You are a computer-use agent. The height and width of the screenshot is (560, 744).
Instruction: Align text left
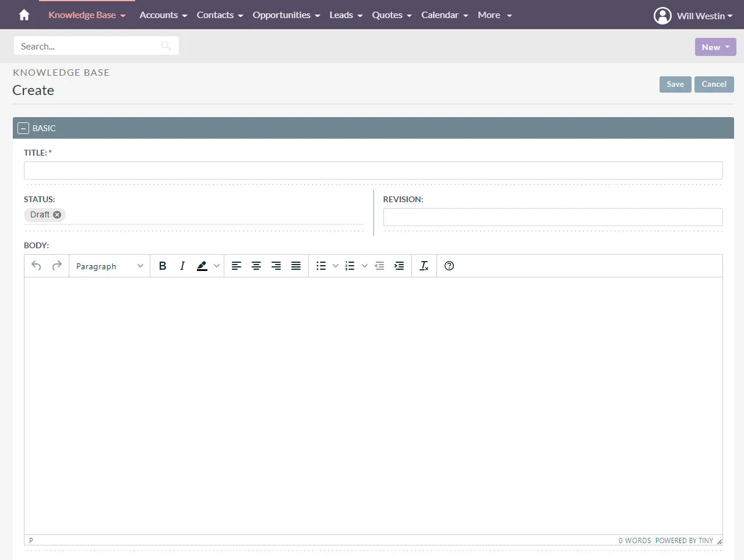coord(236,266)
